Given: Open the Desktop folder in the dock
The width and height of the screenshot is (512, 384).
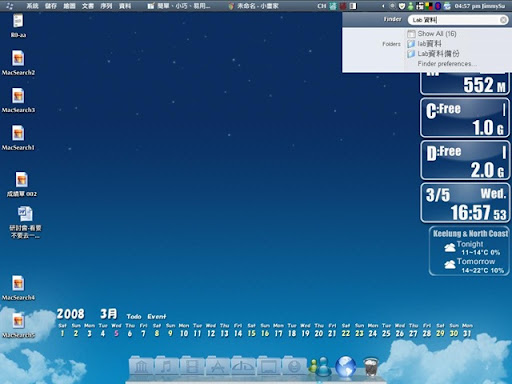Looking at the screenshot, I should [269, 367].
